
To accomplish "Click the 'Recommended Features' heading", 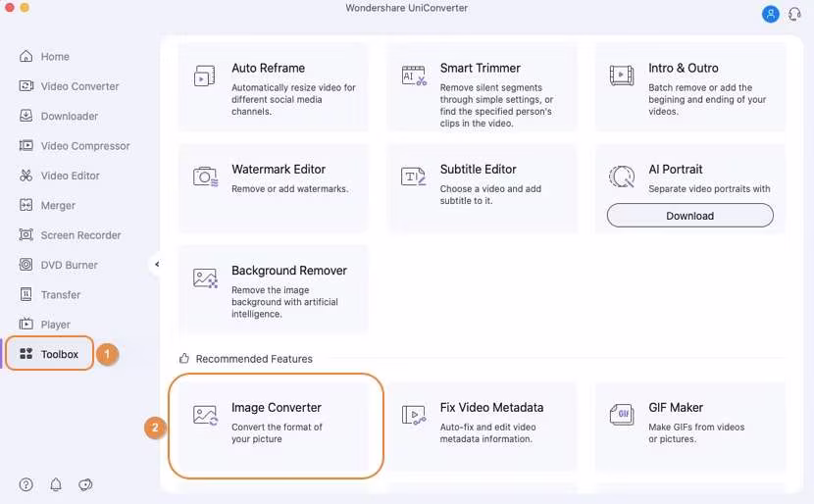I will point(254,359).
